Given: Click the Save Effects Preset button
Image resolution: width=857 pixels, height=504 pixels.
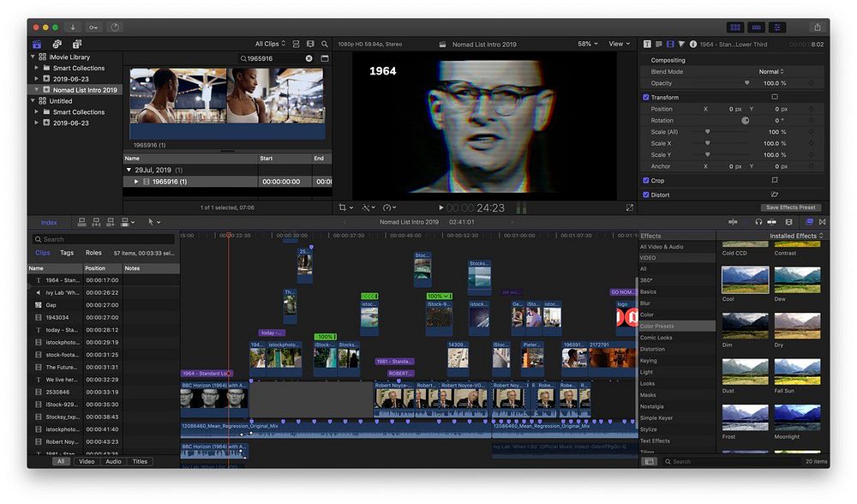Looking at the screenshot, I should (792, 207).
